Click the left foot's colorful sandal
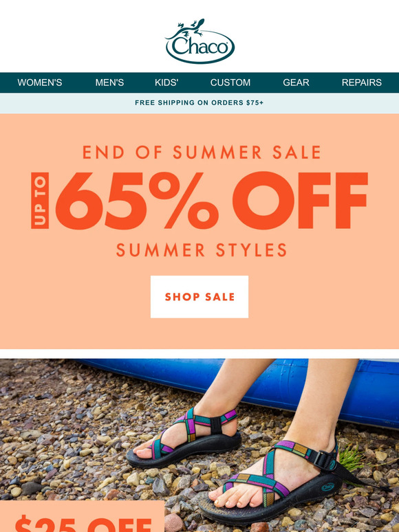 (x=184, y=439)
